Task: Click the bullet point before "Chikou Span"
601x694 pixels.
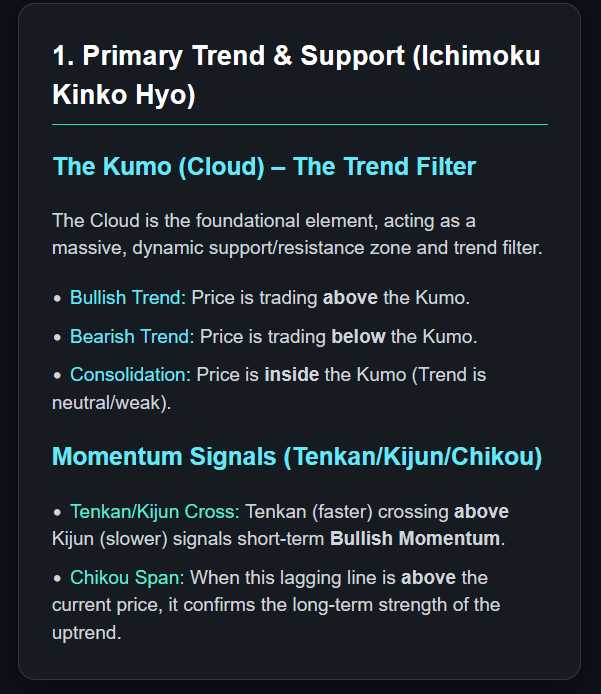Action: pos(57,579)
